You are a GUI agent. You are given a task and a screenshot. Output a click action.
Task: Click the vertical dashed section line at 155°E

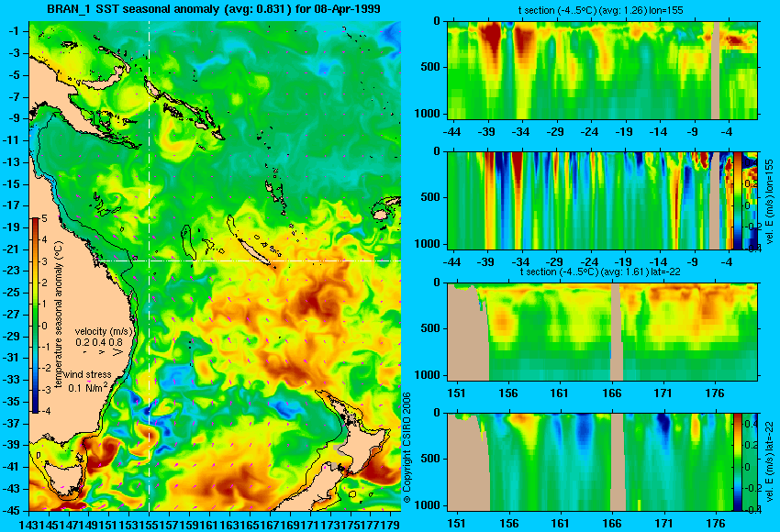point(150,266)
